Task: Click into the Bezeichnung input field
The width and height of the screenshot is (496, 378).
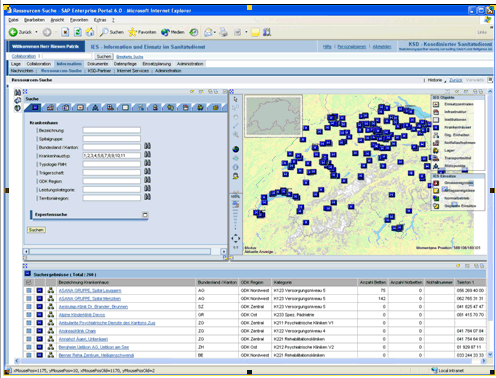Action: (112, 130)
